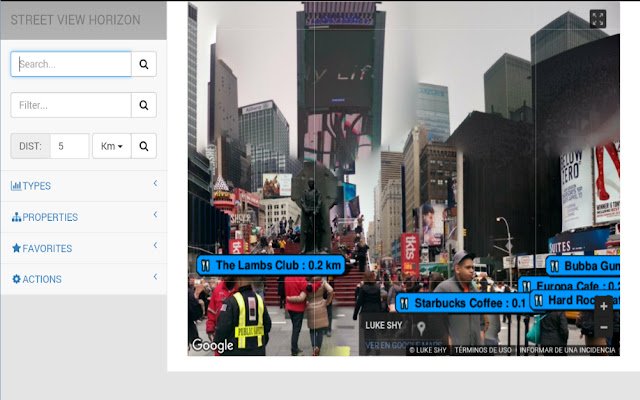The image size is (640, 400).
Task: Expand PROPERTIES using its chevron arrow
Action: coord(156,214)
